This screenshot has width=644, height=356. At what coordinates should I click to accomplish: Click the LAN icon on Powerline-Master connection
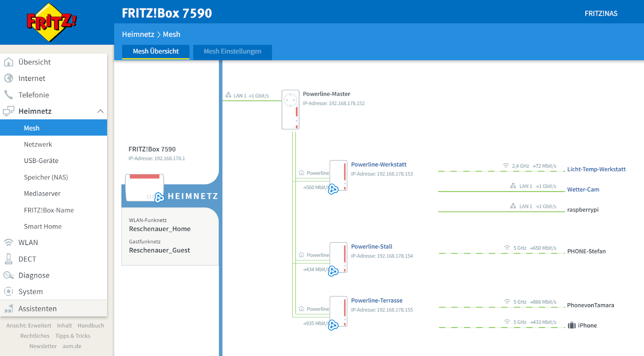pos(228,95)
